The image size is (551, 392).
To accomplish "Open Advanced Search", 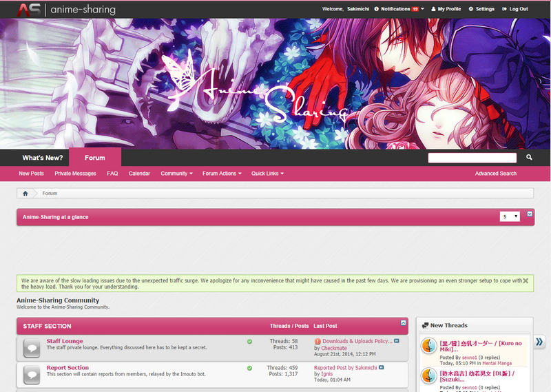I will click(x=496, y=174).
